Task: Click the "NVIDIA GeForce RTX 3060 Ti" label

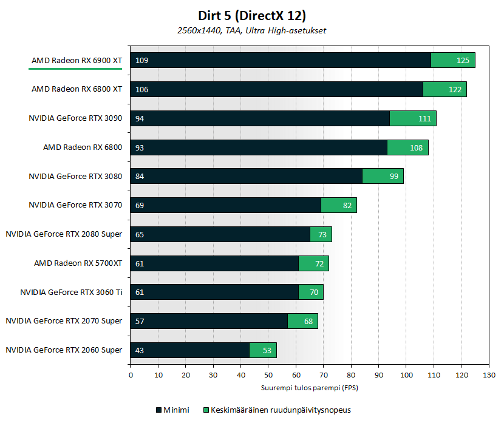Action: pyautogui.click(x=72, y=293)
